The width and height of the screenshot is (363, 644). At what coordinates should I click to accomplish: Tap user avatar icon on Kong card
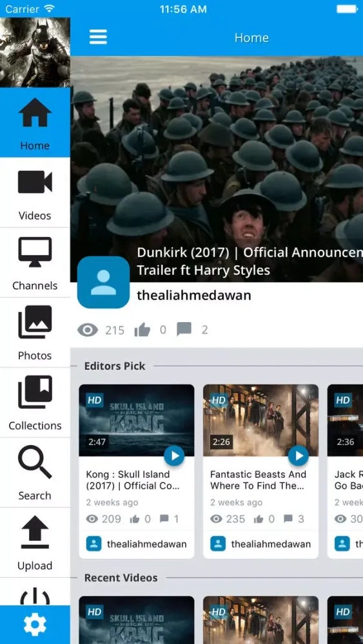[x=93, y=544]
